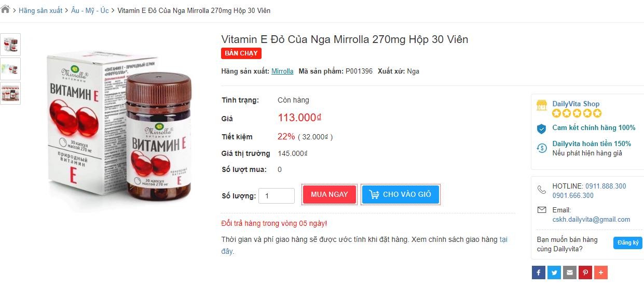Screen dimensions: 644x287
Task: Open Hãng sản xuất breadcrumb link
Action: (x=40, y=10)
